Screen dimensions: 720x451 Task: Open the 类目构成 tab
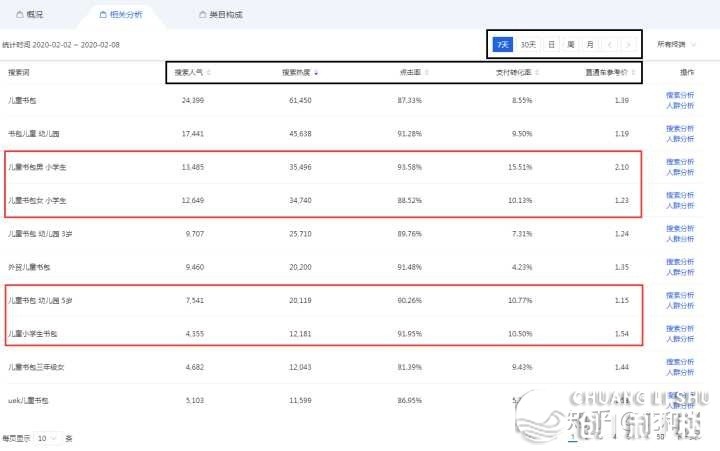point(221,14)
